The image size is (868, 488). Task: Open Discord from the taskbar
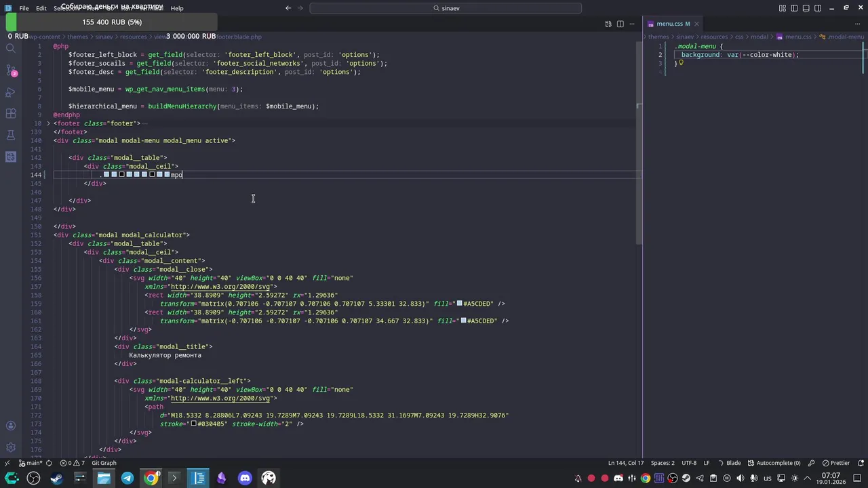245,478
